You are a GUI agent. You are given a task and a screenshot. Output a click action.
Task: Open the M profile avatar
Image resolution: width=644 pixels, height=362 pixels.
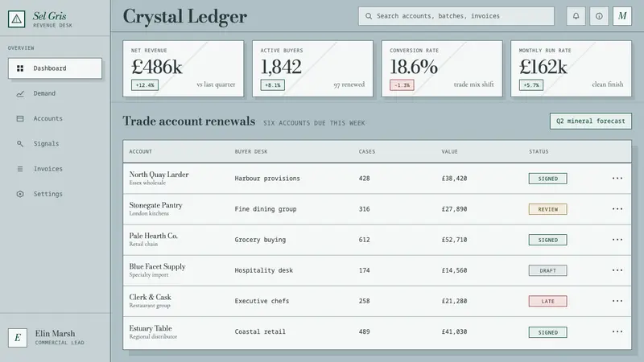point(622,16)
